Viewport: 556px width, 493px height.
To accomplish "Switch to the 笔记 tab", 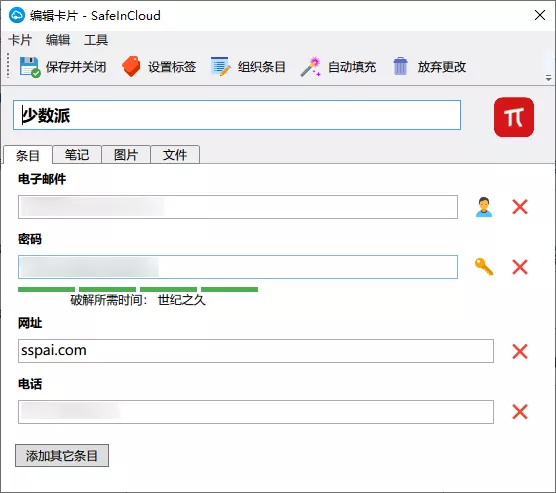I will pyautogui.click(x=77, y=155).
